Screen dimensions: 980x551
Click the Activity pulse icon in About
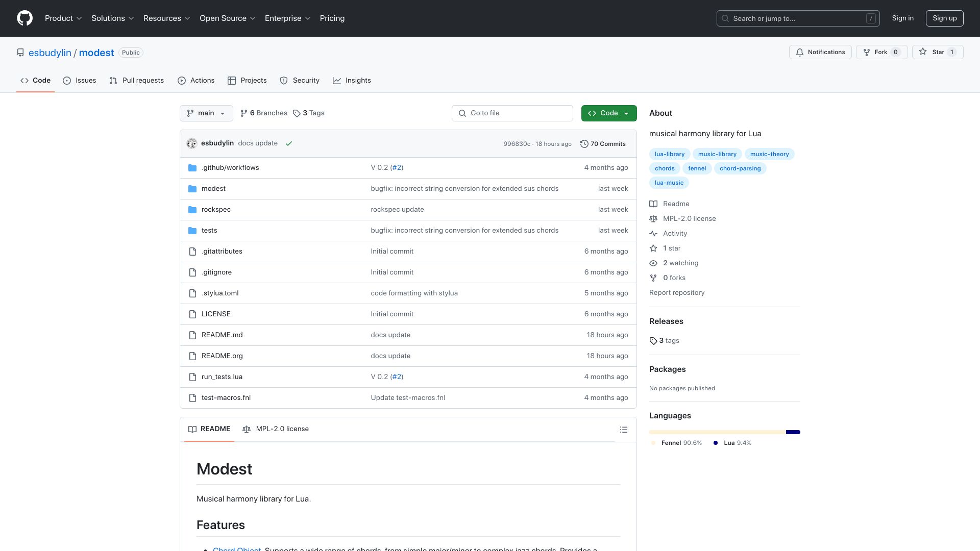[653, 234]
